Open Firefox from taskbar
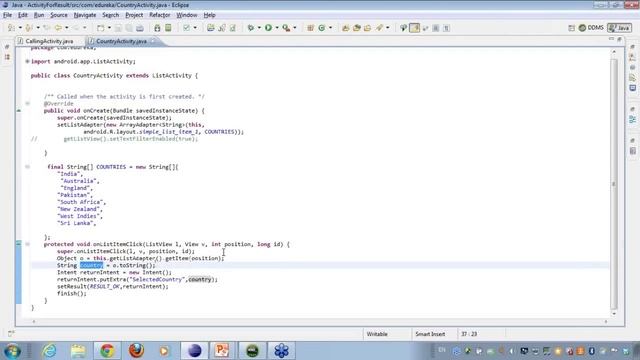Image resolution: width=640 pixels, height=360 pixels. pos(136,351)
